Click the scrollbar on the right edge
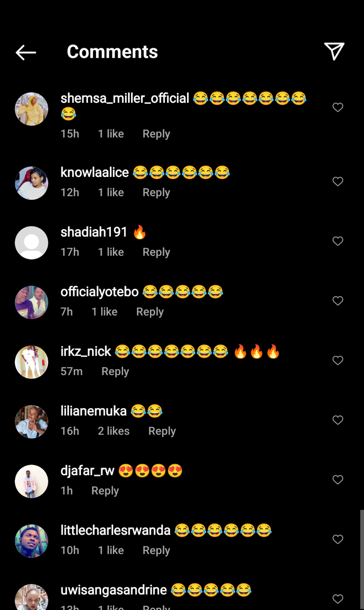 click(x=362, y=556)
